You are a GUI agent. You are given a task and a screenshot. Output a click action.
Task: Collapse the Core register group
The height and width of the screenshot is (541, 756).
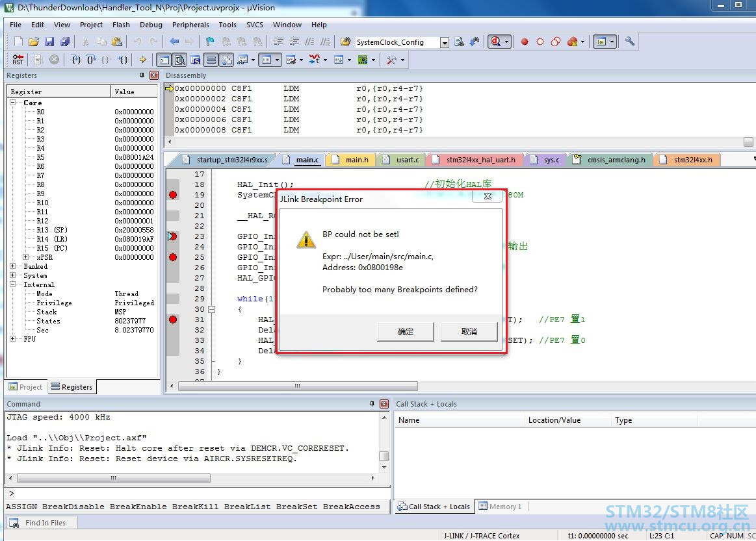(13, 103)
